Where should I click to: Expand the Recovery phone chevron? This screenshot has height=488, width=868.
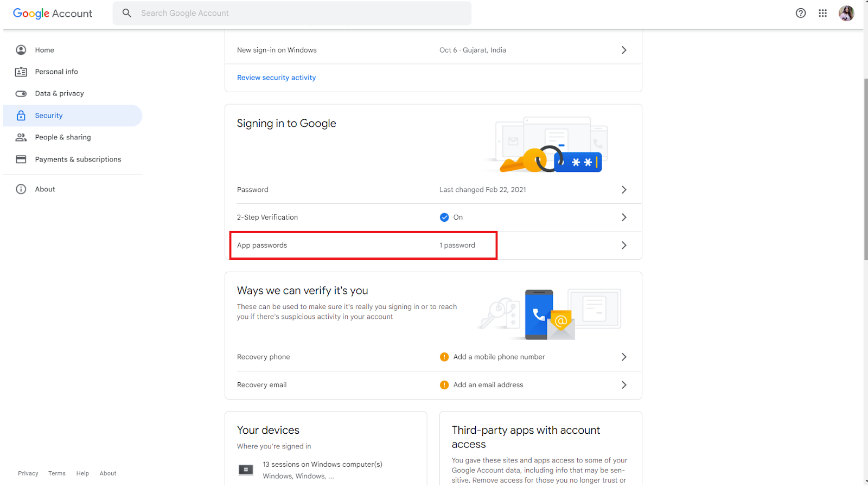click(x=624, y=357)
